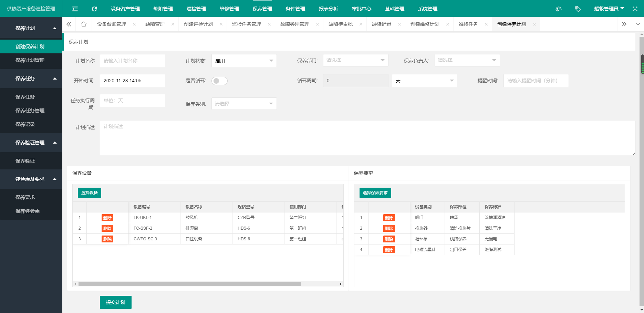Screen dimensions: 644x313
Task: Click the refresh icon in top bar
Action: tap(94, 9)
